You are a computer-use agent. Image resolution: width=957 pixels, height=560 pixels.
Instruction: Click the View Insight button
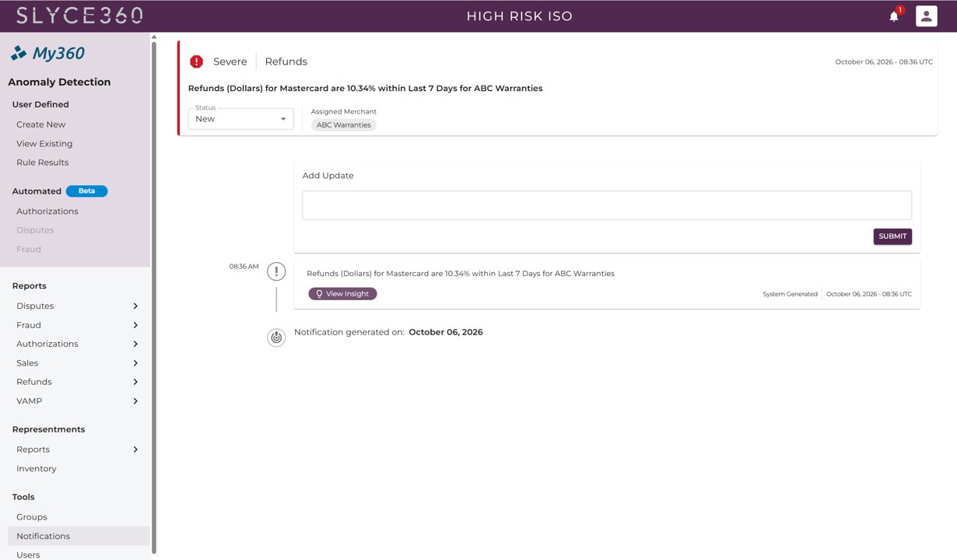342,294
